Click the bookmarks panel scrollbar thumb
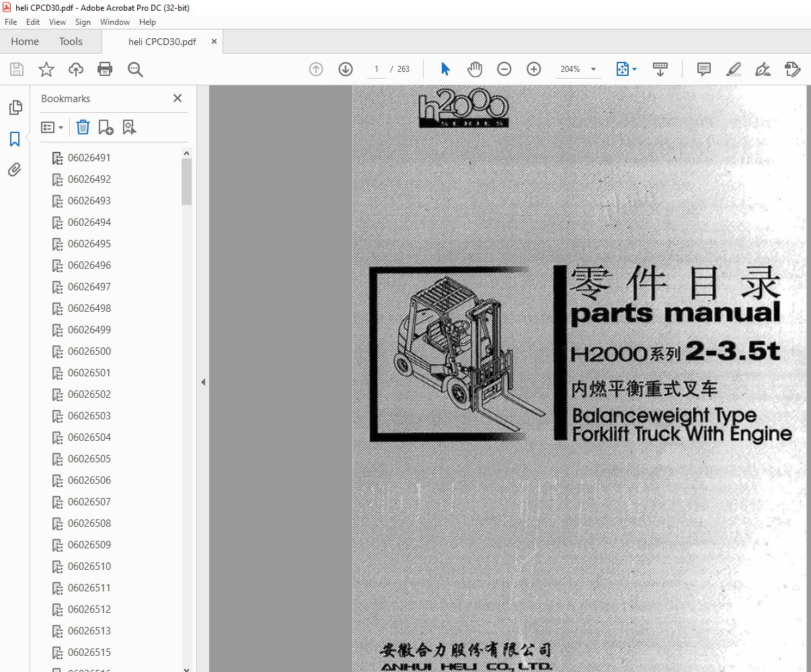The width and height of the screenshot is (811, 672). pos(186,181)
